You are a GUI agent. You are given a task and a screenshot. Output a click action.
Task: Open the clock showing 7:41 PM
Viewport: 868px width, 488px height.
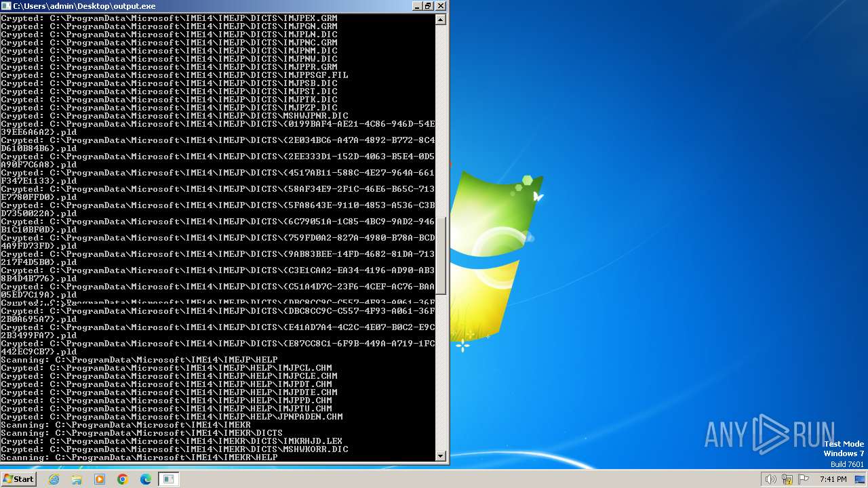833,479
